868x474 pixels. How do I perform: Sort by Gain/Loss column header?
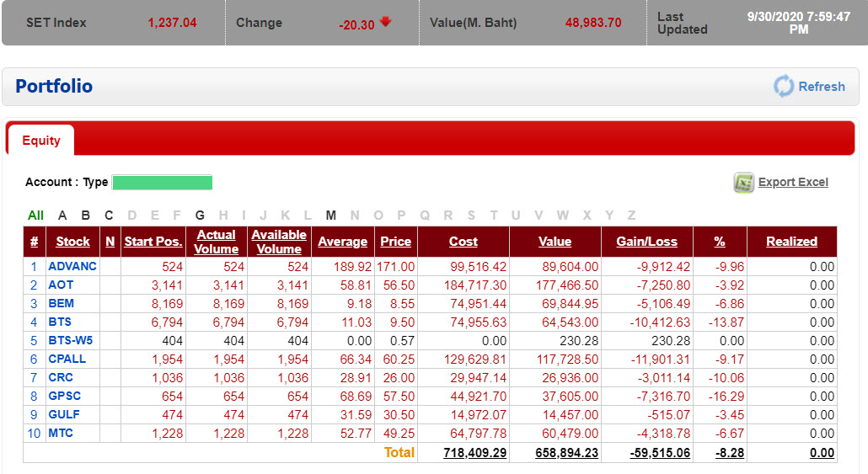pos(646,242)
